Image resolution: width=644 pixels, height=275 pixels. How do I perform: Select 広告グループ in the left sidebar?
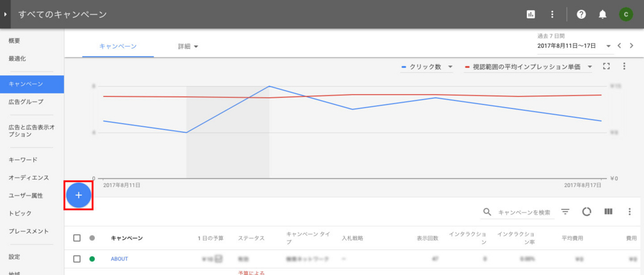click(x=26, y=102)
